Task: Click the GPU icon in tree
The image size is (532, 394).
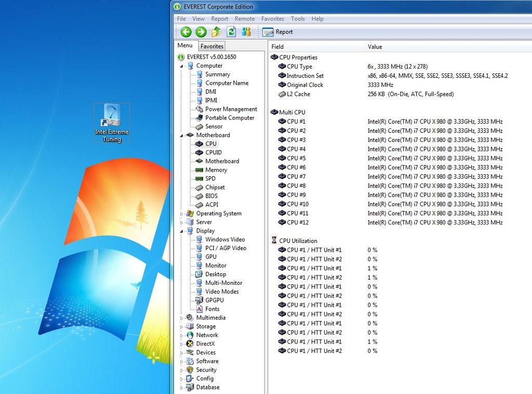Action: (199, 257)
